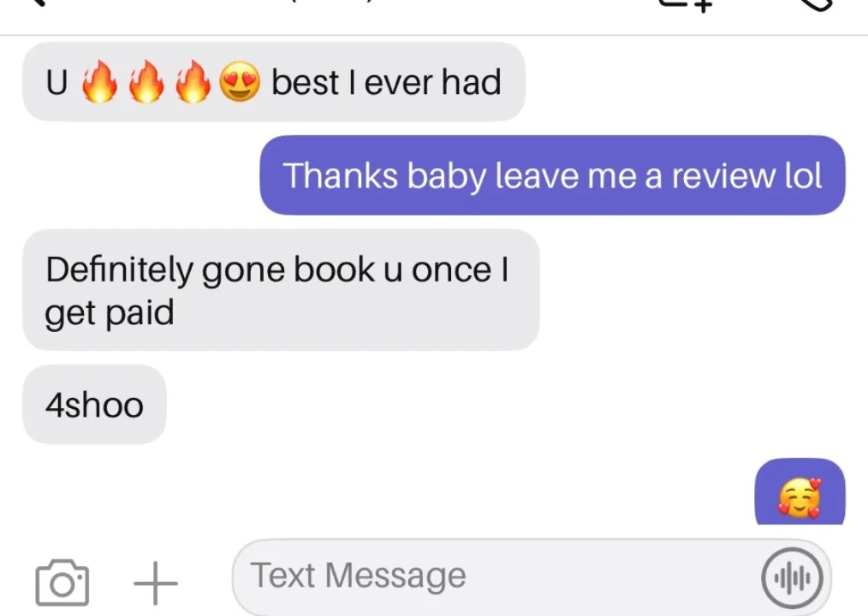
Task: Go back using the top-left arrow
Action: tap(38, 3)
